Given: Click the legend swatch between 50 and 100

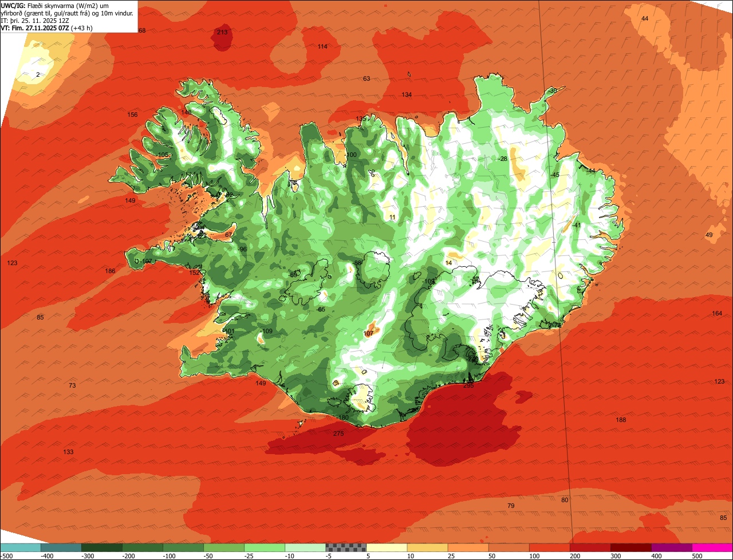Looking at the screenshot, I should [509, 547].
